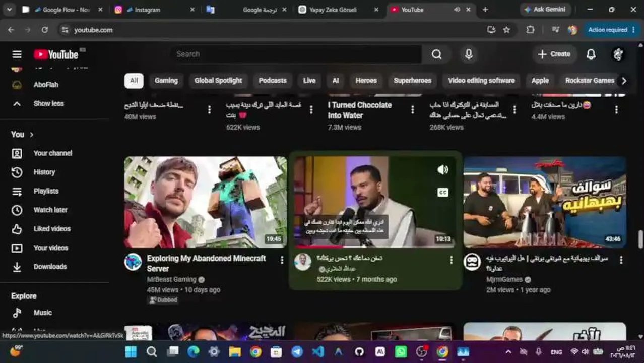This screenshot has width=644, height=363.
Task: Open the MjrmGames 43:46 video thumbnail
Action: point(545,202)
